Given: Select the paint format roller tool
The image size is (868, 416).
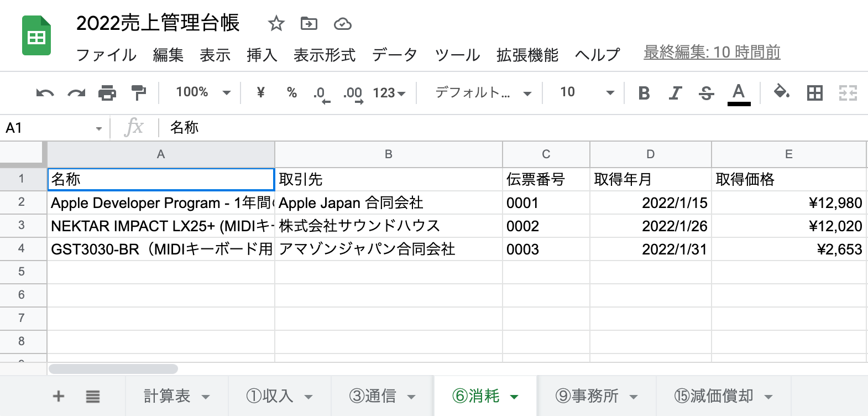Looking at the screenshot, I should click(138, 93).
